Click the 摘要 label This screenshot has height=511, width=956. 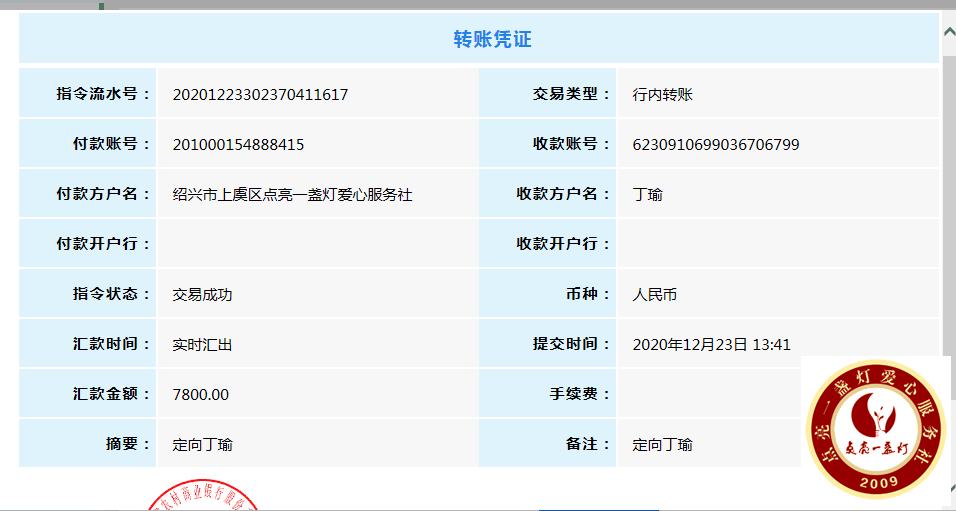[x=128, y=444]
